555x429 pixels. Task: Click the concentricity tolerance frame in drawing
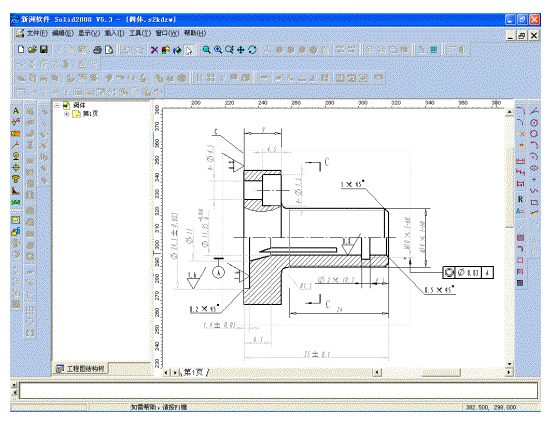(468, 273)
